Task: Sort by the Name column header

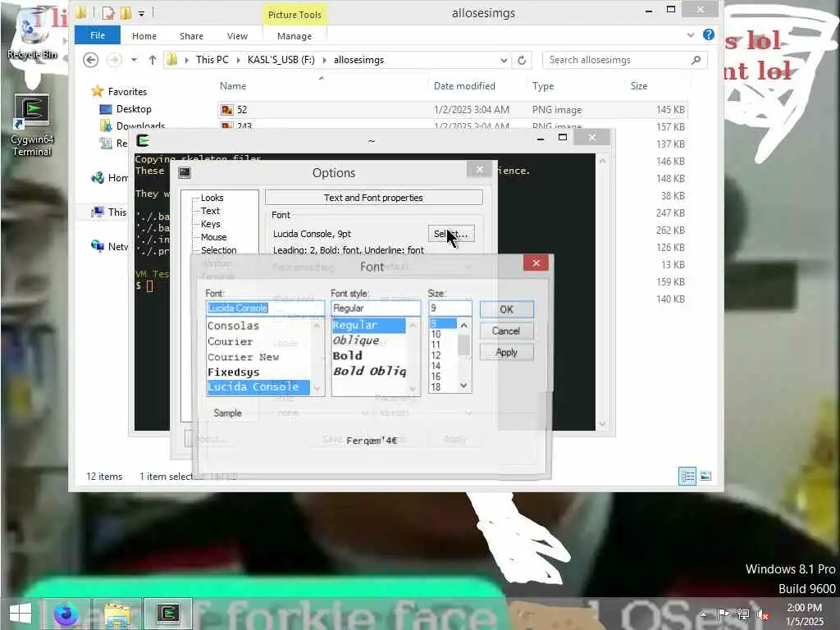Action: coord(233,85)
